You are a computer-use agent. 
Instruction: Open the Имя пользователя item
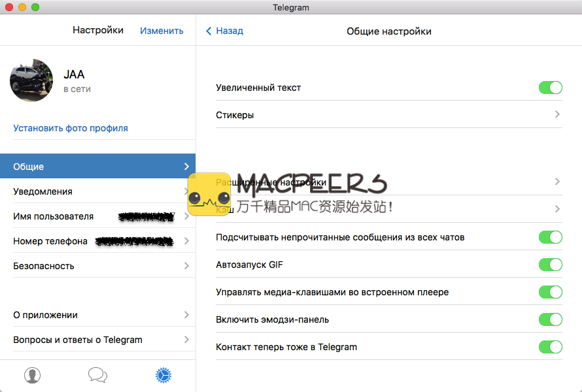(x=97, y=216)
